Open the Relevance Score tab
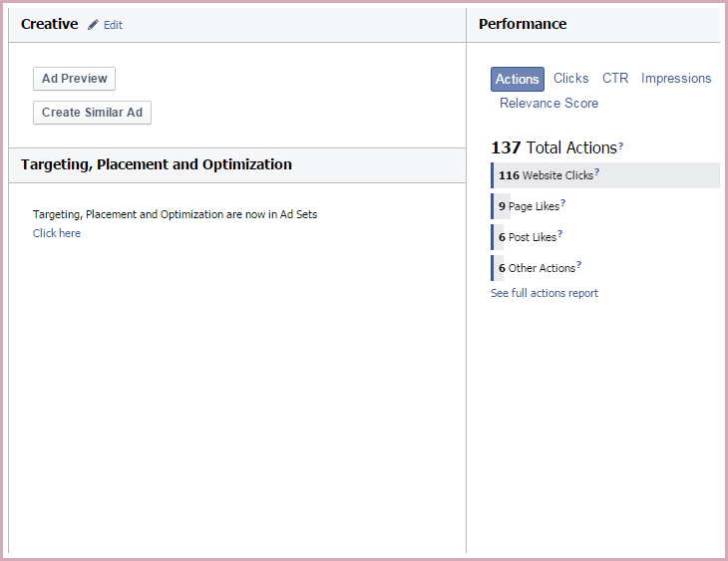The width and height of the screenshot is (728, 561). pyautogui.click(x=548, y=103)
